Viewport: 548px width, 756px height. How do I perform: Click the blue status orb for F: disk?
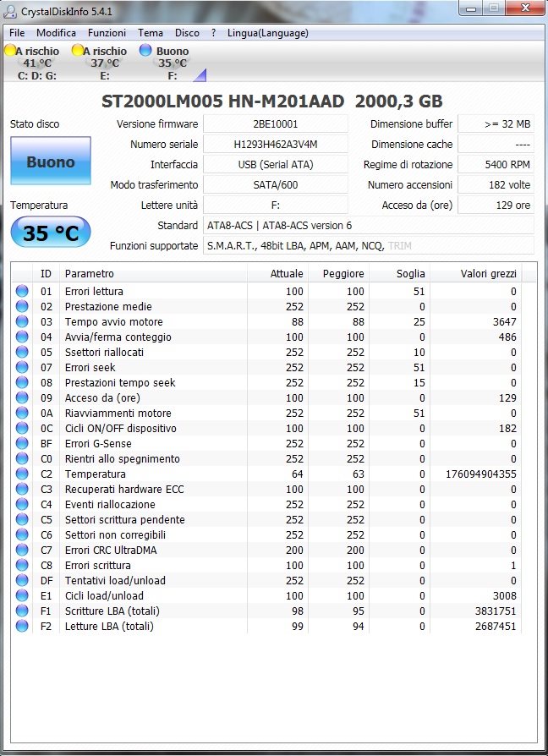click(x=145, y=50)
